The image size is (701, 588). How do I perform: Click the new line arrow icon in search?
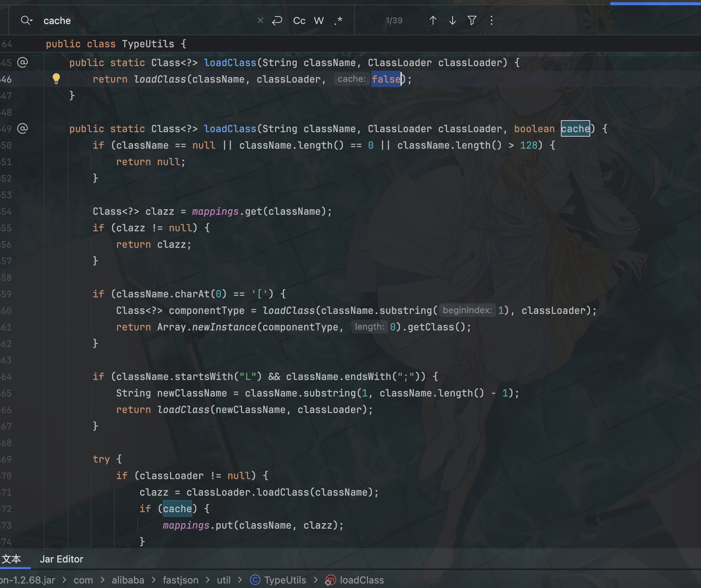(x=277, y=20)
